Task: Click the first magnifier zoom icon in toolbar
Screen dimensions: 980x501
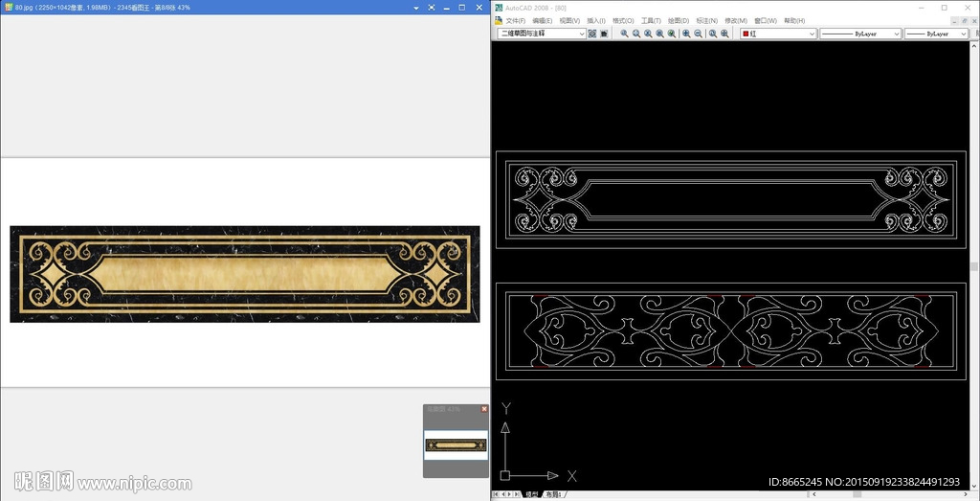Action: pos(624,34)
